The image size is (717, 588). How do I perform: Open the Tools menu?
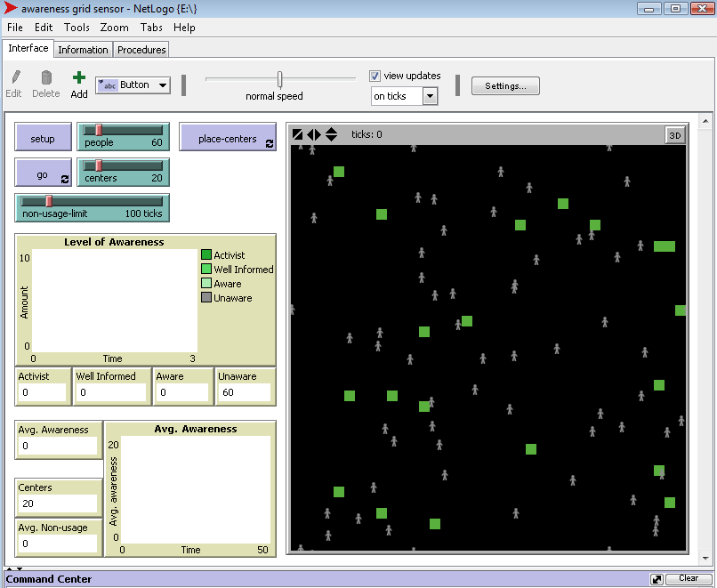pos(77,28)
